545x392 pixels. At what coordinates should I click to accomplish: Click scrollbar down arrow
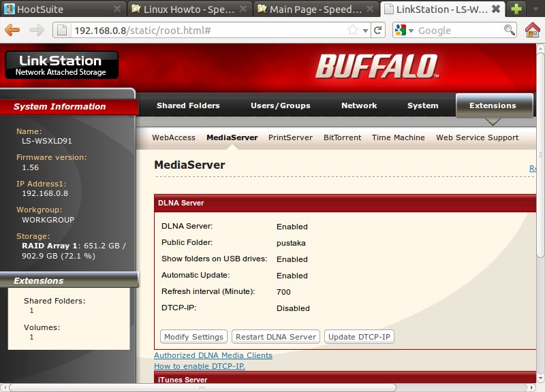pyautogui.click(x=540, y=379)
